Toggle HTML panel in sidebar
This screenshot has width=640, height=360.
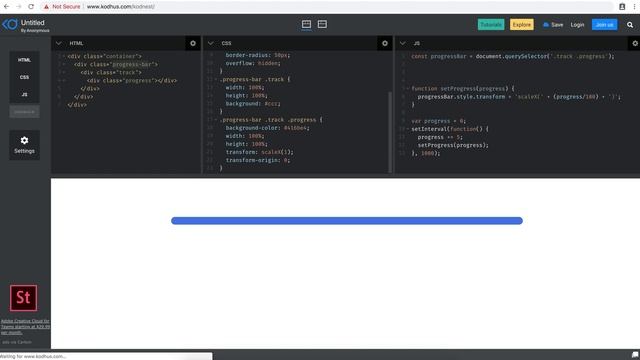[24, 60]
